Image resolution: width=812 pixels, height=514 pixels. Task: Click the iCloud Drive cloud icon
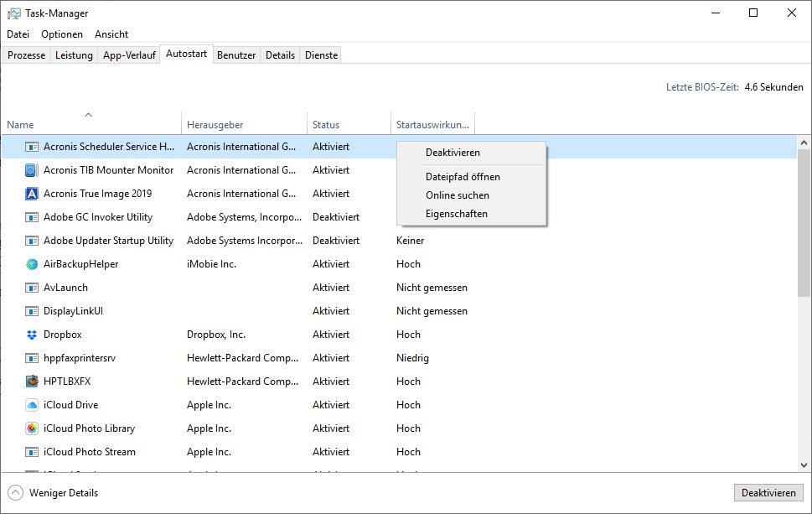(32, 405)
